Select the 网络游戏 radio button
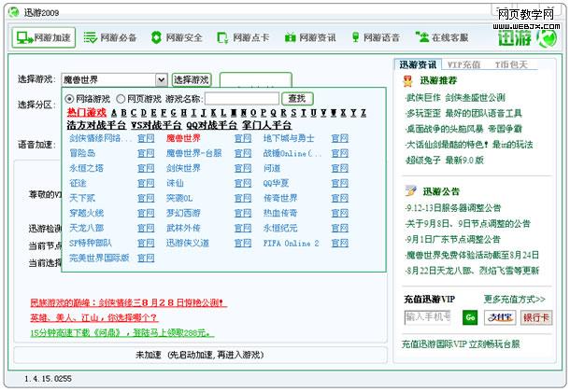 [69, 99]
